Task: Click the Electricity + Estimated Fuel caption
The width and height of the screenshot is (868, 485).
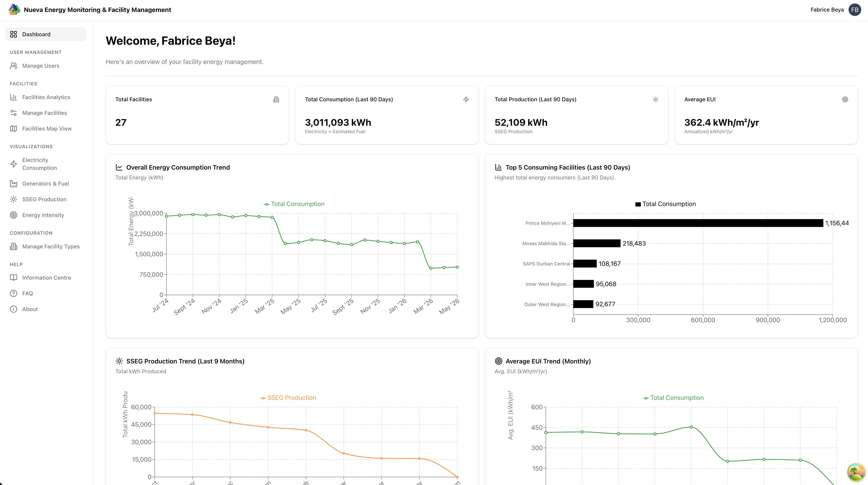Action: tap(335, 132)
